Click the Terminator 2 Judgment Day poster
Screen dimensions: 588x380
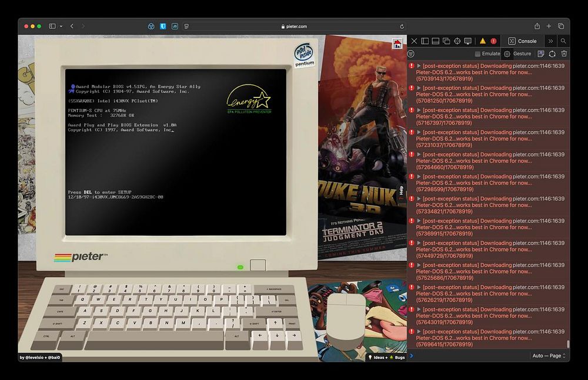[356, 236]
